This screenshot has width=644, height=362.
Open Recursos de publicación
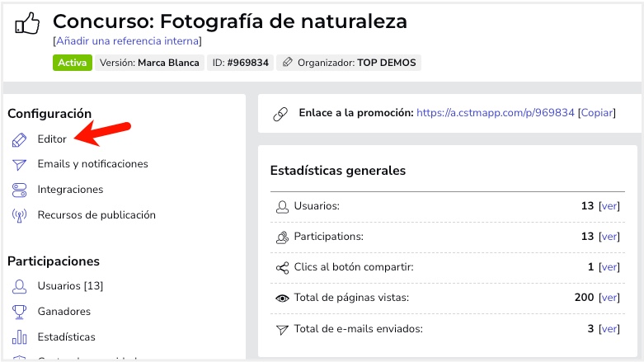(96, 215)
